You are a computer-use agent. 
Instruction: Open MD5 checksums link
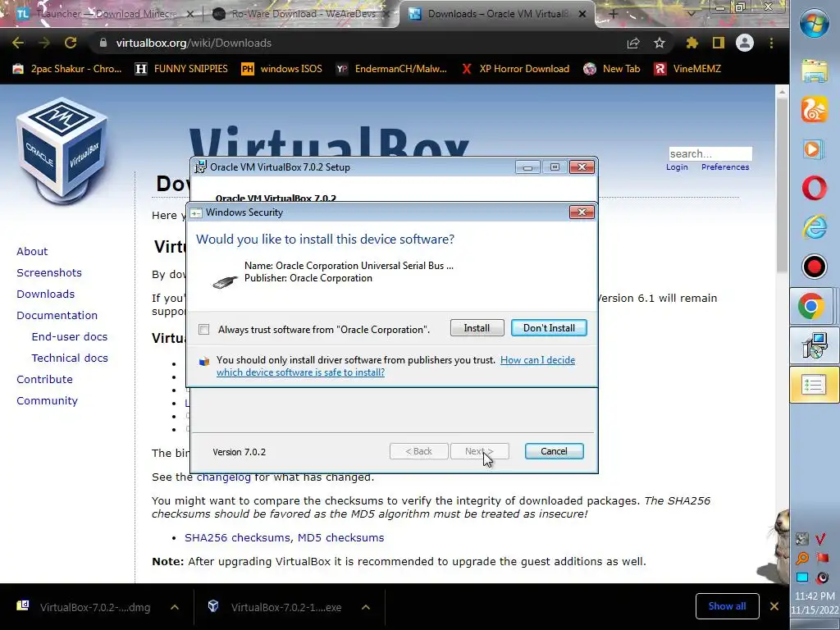340,537
